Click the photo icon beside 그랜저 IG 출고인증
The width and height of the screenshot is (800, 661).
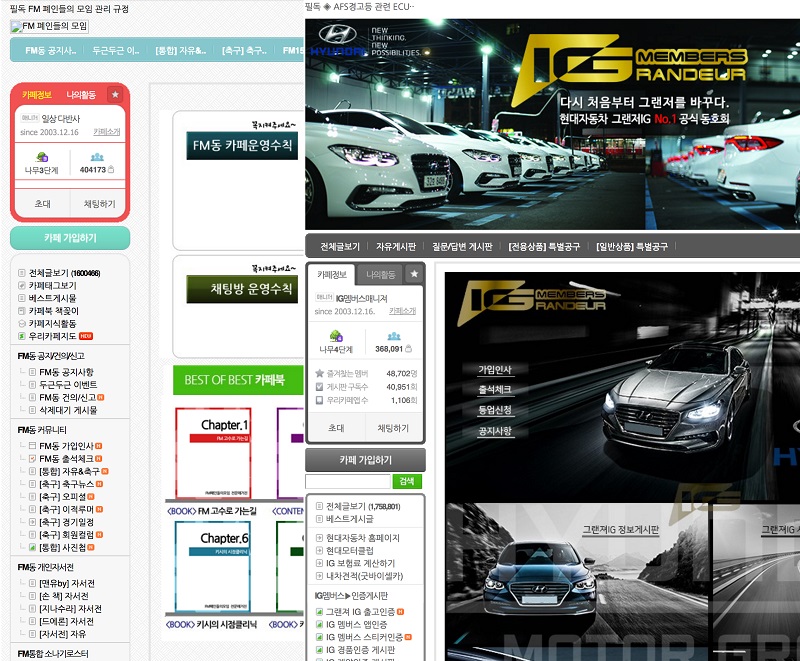pyautogui.click(x=319, y=612)
